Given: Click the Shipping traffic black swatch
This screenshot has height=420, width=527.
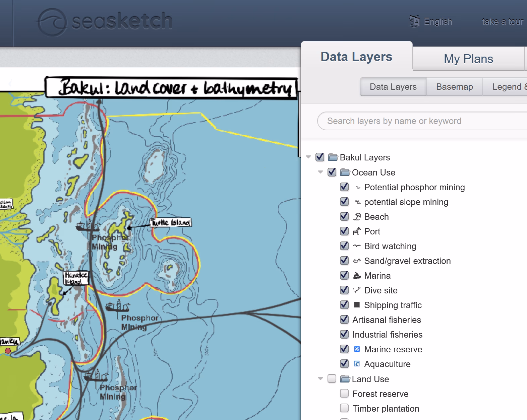Looking at the screenshot, I should 357,305.
